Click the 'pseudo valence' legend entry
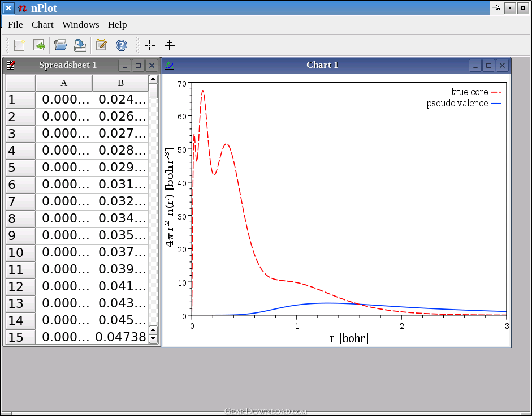 464,103
